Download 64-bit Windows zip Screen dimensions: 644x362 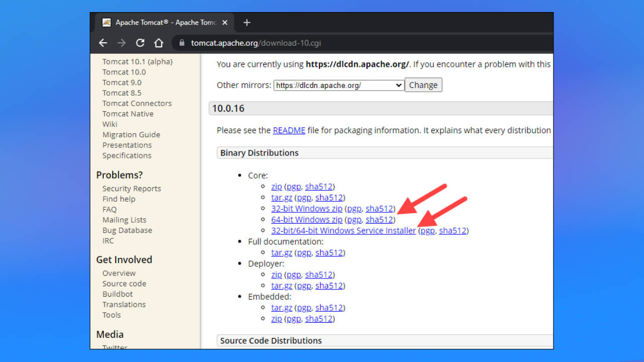307,220
